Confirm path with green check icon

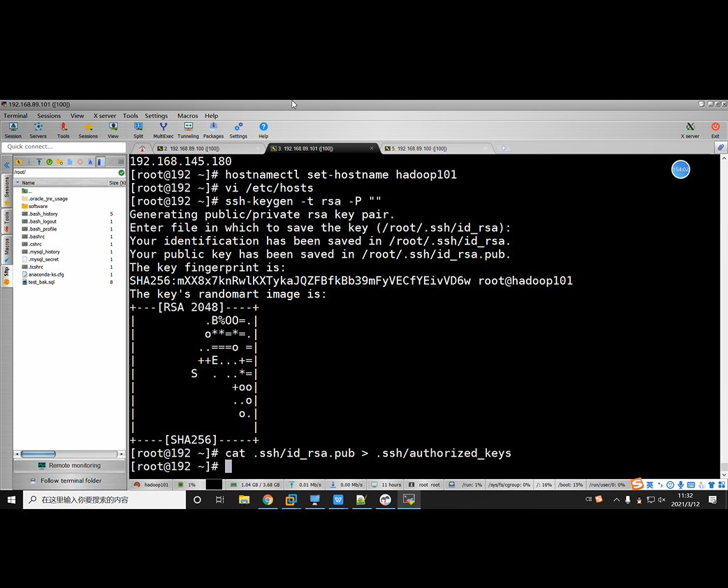pos(121,172)
